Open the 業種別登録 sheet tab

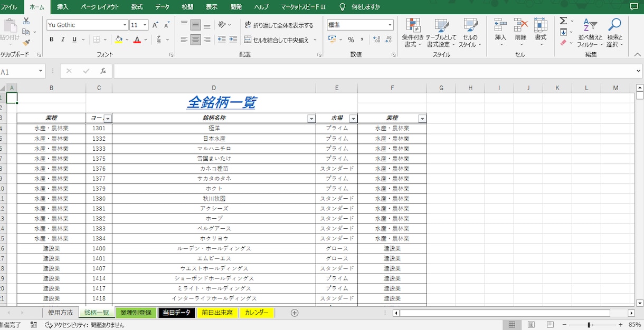pos(136,313)
